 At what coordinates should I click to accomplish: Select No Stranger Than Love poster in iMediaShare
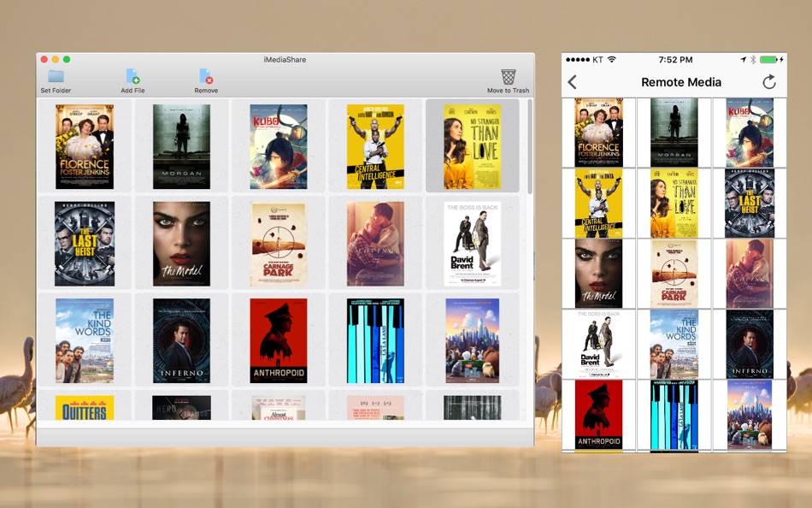pyautogui.click(x=473, y=147)
